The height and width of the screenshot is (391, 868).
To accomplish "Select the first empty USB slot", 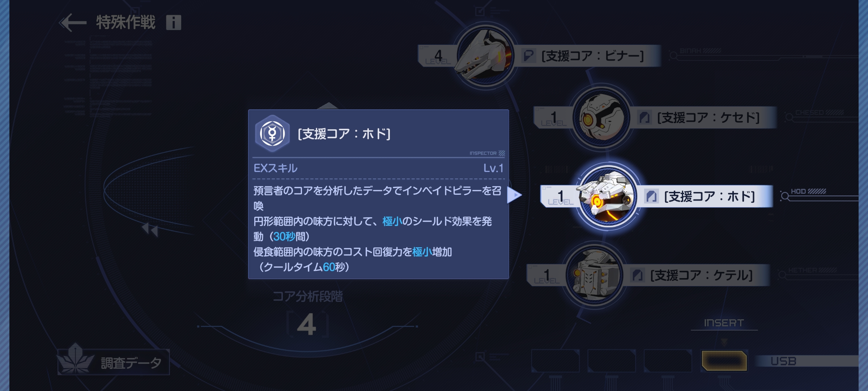I will (x=555, y=361).
